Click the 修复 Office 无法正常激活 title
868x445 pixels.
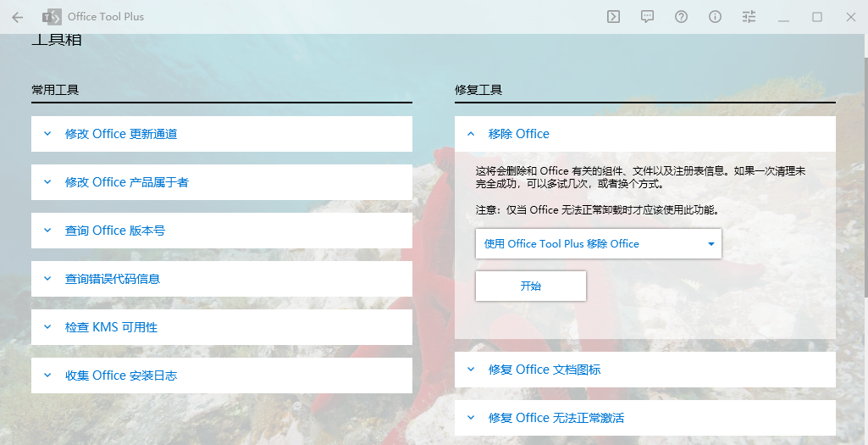point(556,418)
